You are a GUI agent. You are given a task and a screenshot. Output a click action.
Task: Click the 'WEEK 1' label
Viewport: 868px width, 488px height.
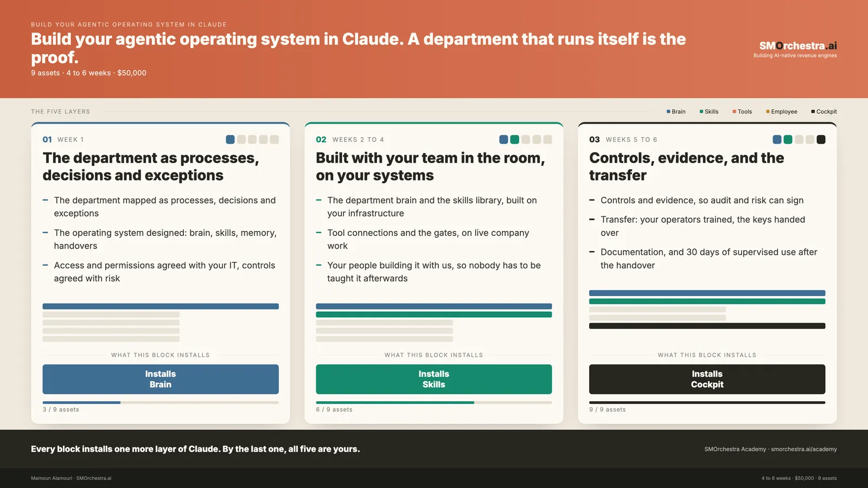point(71,139)
